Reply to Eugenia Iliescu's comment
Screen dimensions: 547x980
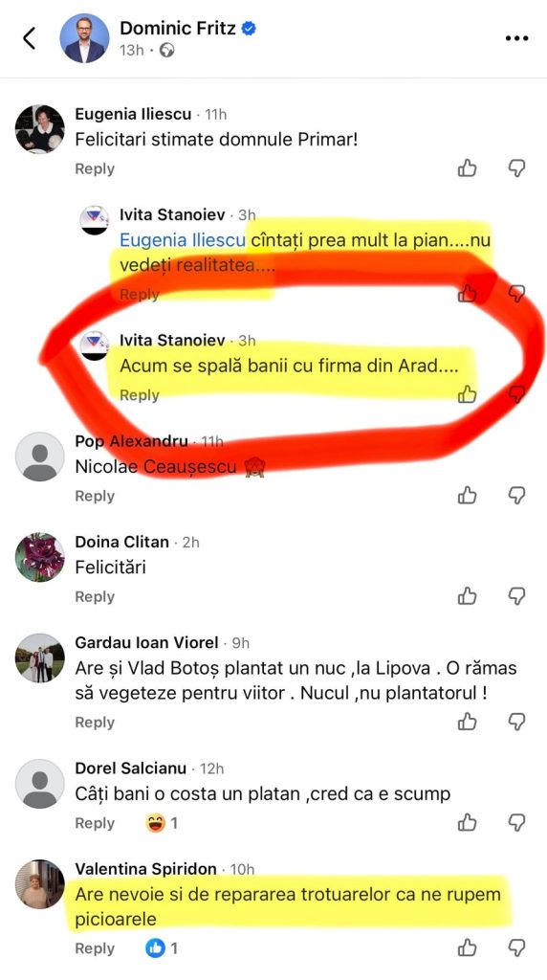(x=95, y=168)
